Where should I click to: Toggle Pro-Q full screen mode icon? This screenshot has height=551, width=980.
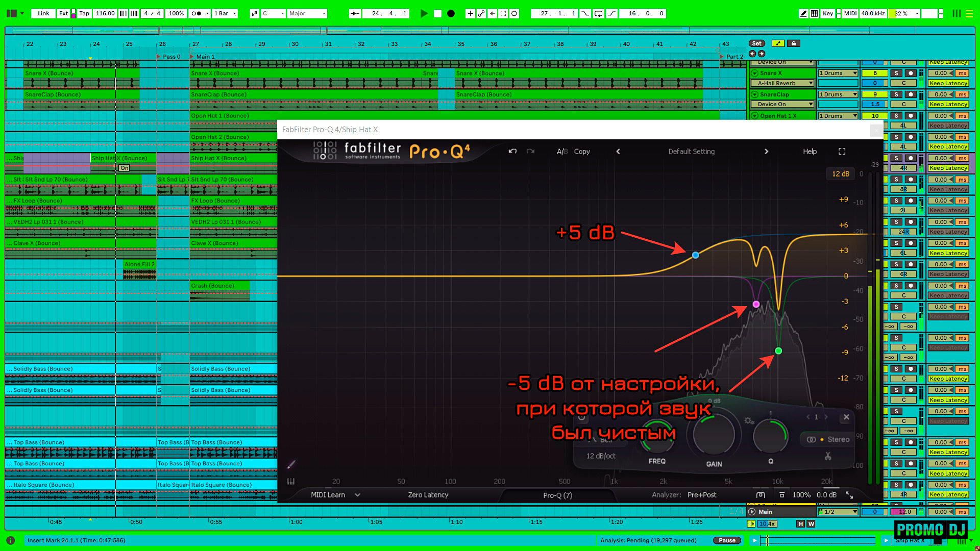click(x=842, y=152)
